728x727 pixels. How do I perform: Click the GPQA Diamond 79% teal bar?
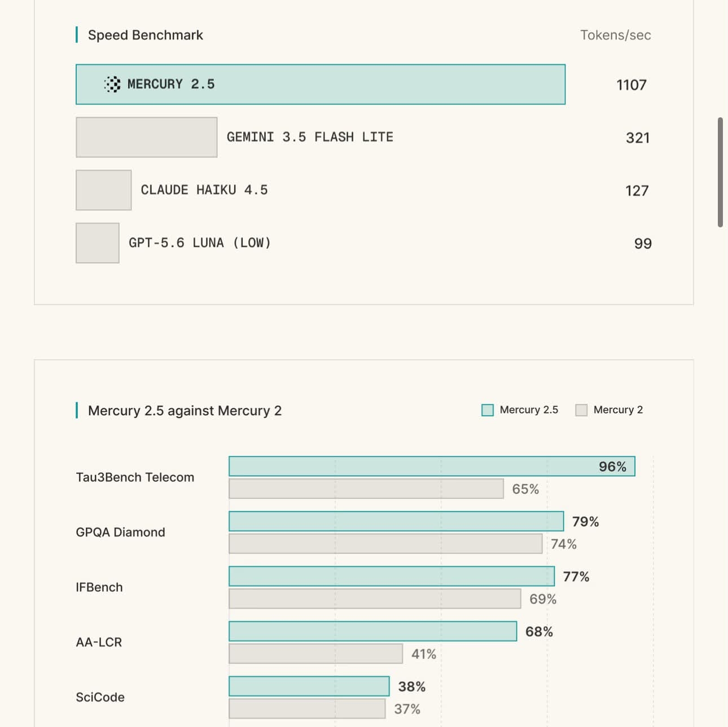tap(396, 521)
